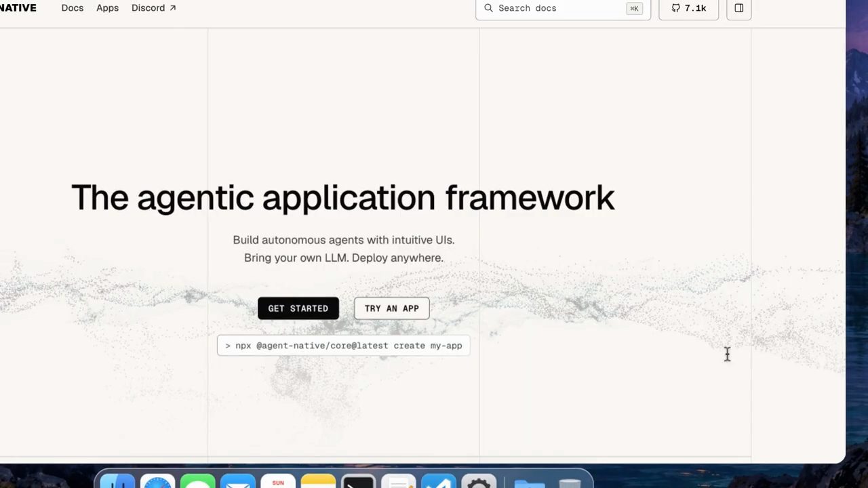The image size is (868, 488).
Task: Open Safari from the dock
Action: click(157, 482)
